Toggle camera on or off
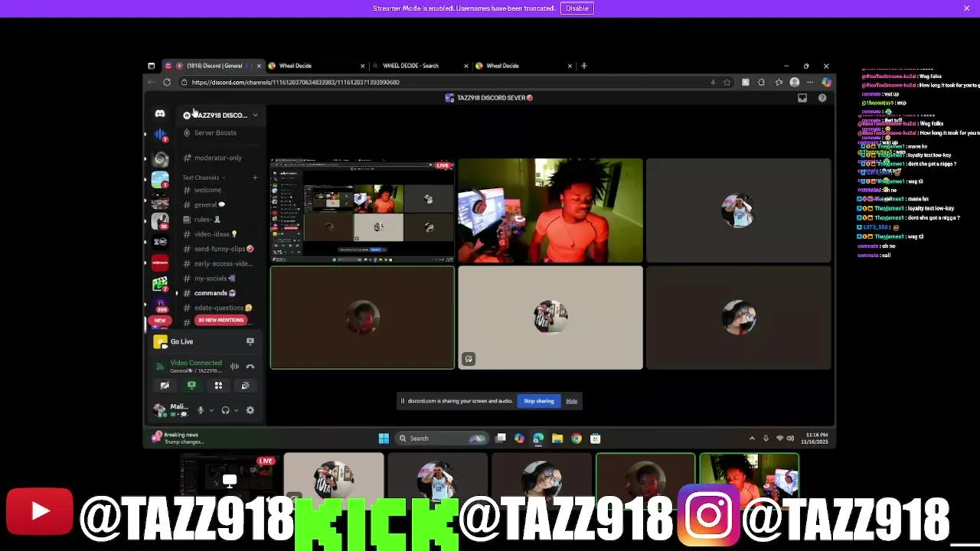The width and height of the screenshot is (980, 551). [165, 386]
